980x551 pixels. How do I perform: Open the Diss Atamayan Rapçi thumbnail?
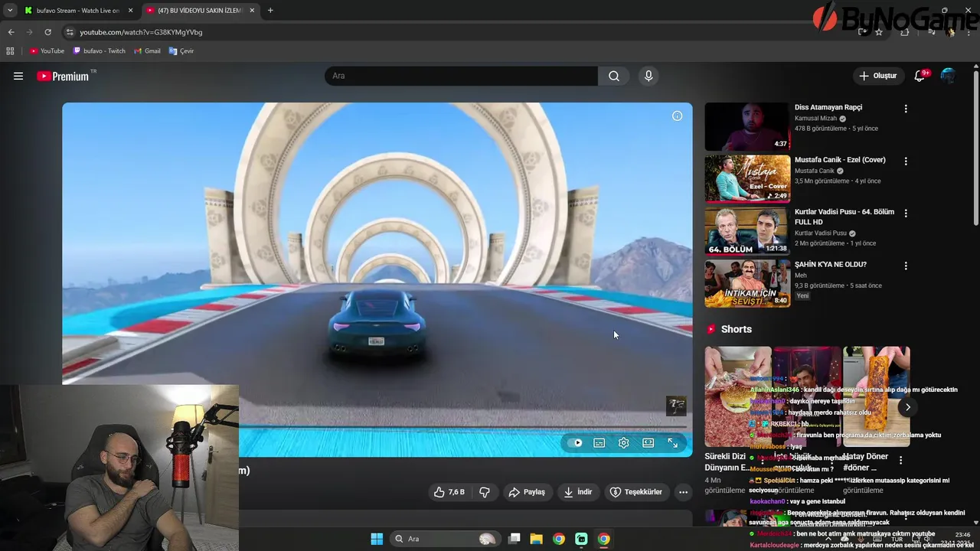[x=747, y=127]
